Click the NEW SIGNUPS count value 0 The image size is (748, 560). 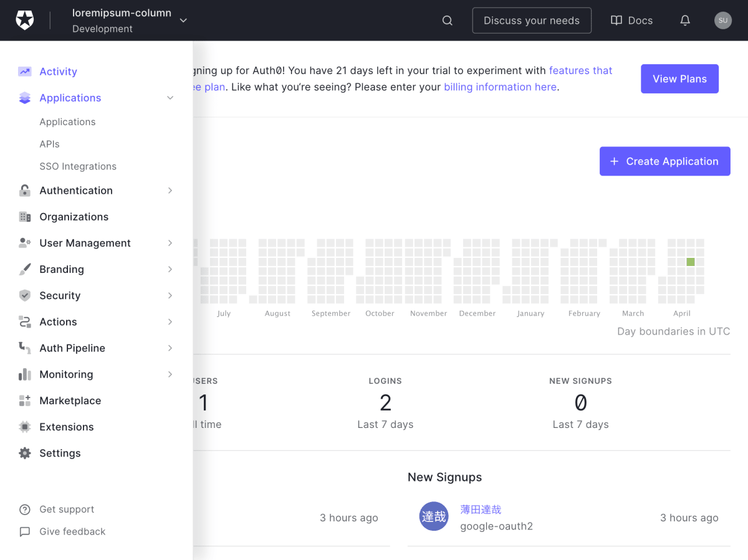pyautogui.click(x=580, y=403)
